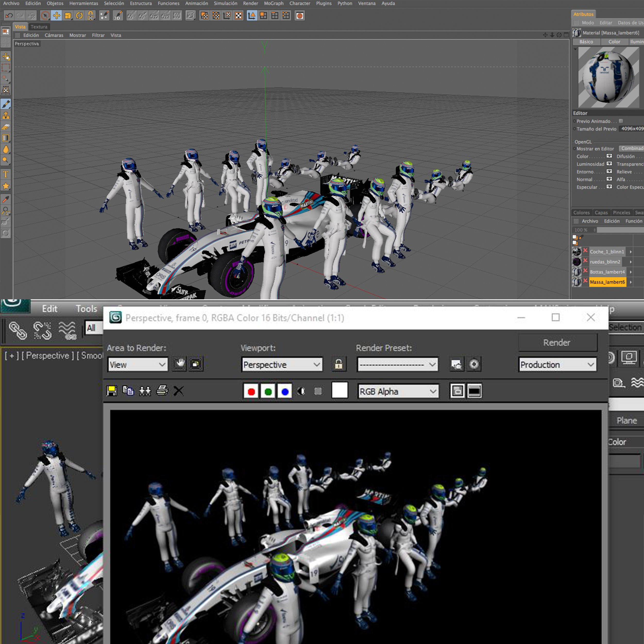Save rendered image with floppy disk icon
The height and width of the screenshot is (644, 644).
(112, 391)
